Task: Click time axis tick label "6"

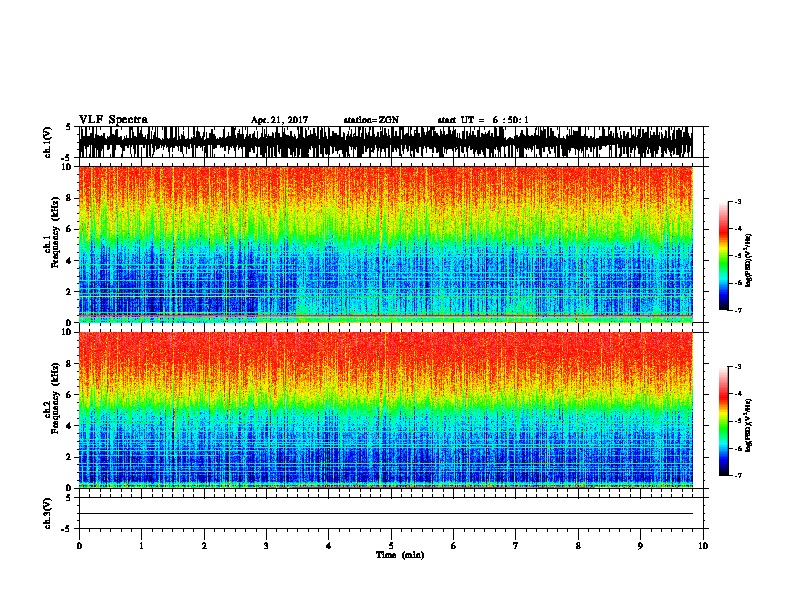Action: [454, 546]
